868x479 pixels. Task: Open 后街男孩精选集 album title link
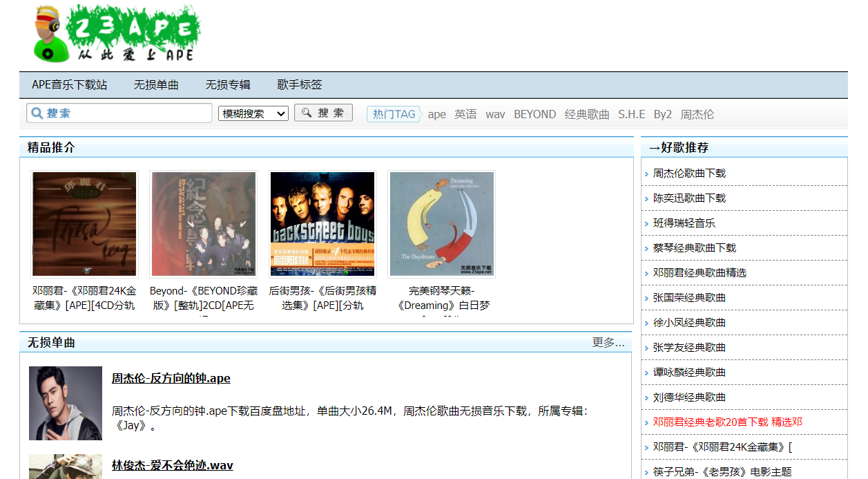pos(322,298)
